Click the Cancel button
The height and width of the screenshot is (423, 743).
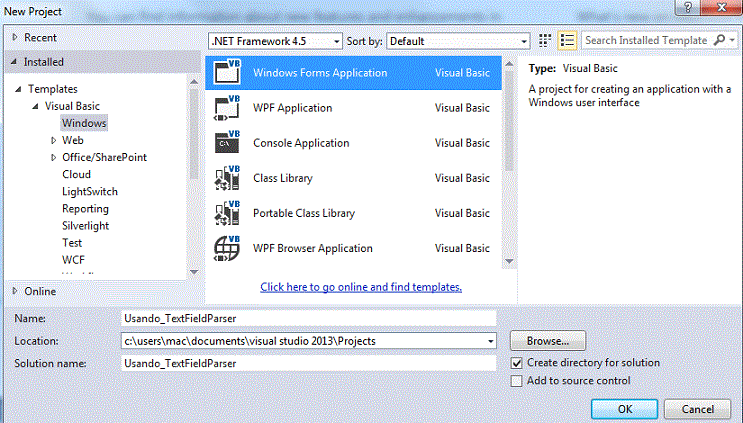click(x=698, y=409)
